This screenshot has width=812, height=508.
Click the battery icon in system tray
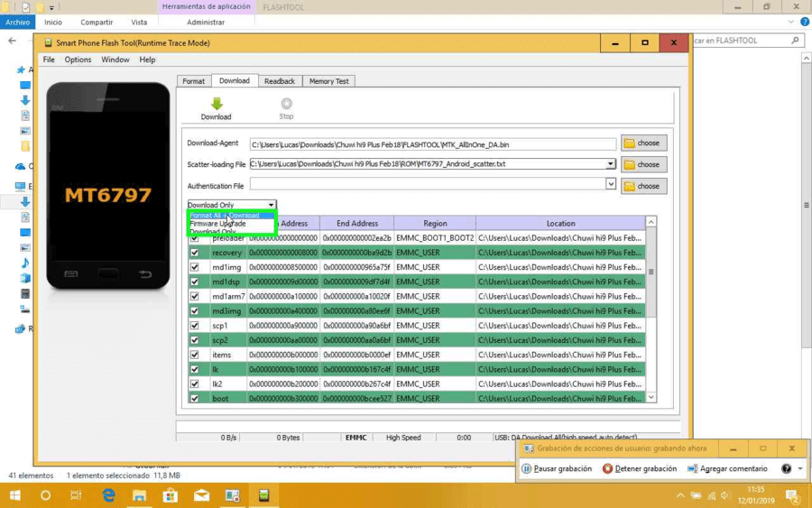click(696, 495)
